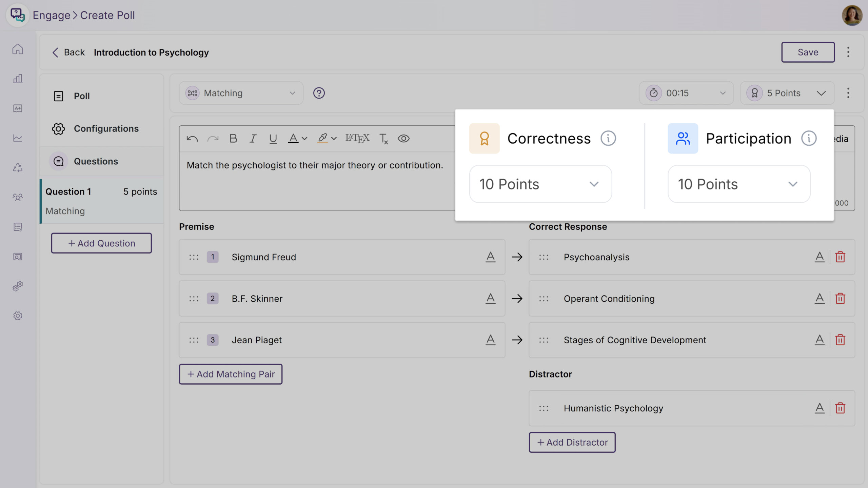Image resolution: width=868 pixels, height=488 pixels.
Task: Click the clear formatting icon
Action: (383, 139)
